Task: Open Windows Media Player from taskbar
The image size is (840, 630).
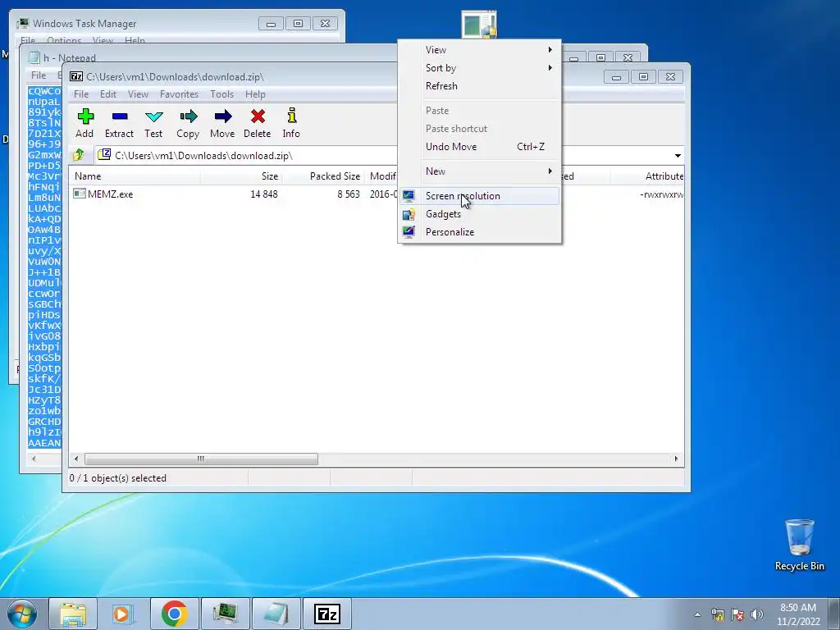Action: [124, 614]
